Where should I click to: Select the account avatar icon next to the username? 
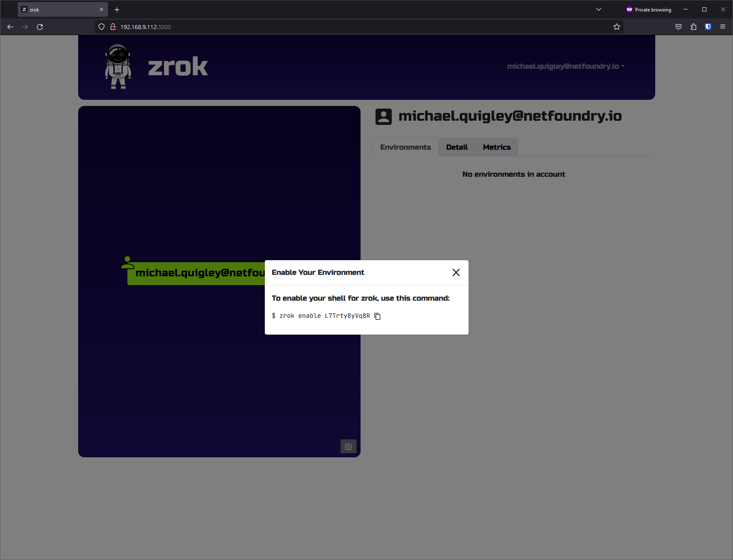pyautogui.click(x=383, y=116)
